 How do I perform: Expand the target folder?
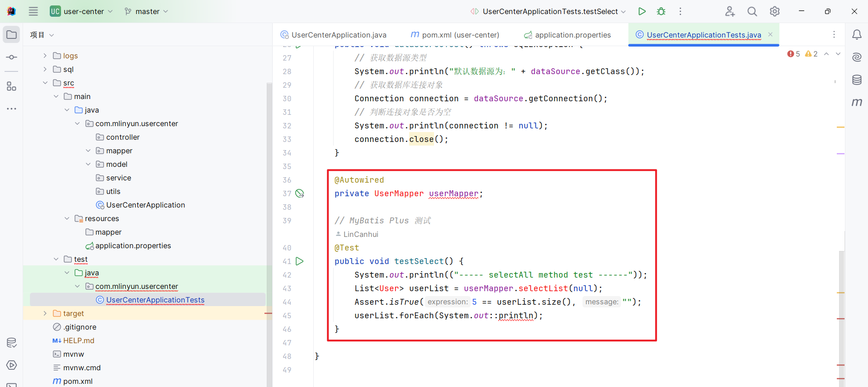(x=45, y=313)
